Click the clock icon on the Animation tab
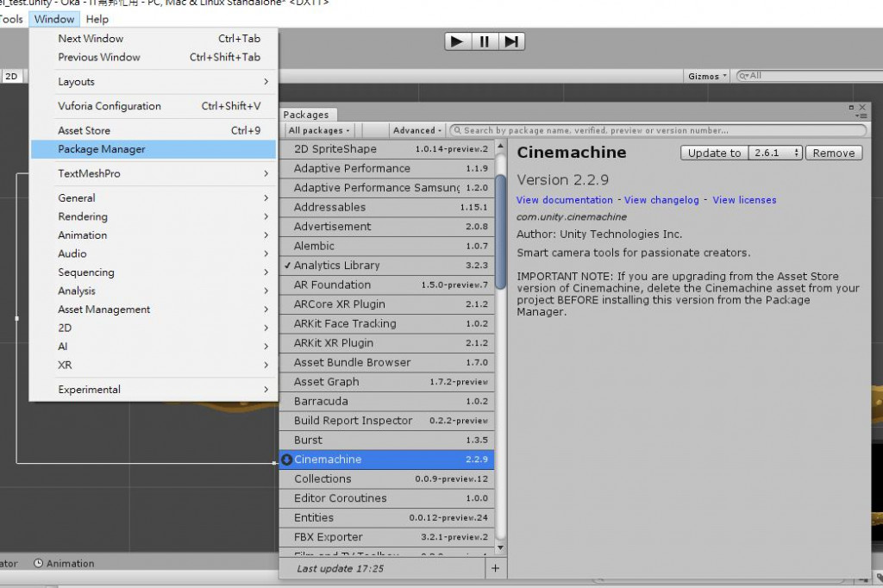Image resolution: width=883 pixels, height=588 pixels. [x=38, y=563]
